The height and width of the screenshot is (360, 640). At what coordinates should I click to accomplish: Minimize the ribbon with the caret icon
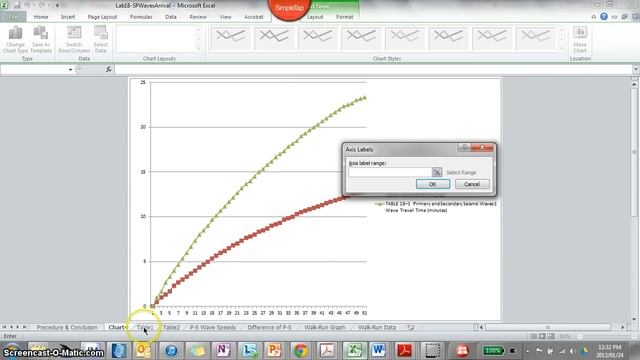593,17
